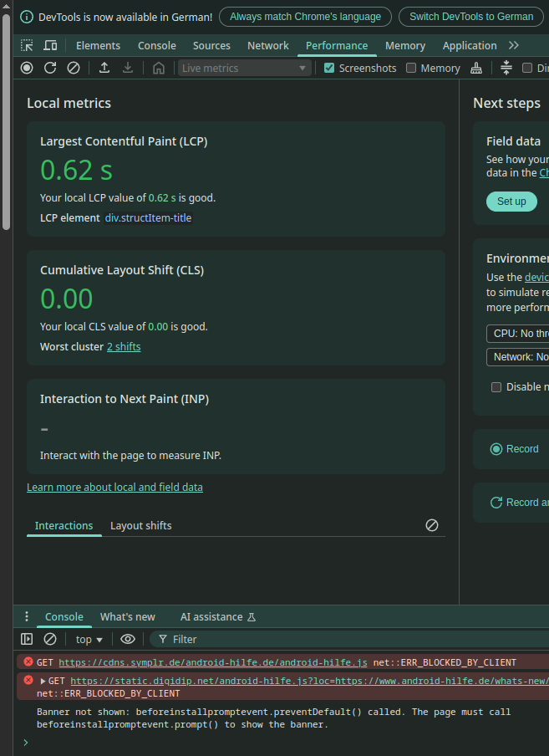Click the upload profile arrow icon
This screenshot has width=549, height=756.
click(x=104, y=68)
